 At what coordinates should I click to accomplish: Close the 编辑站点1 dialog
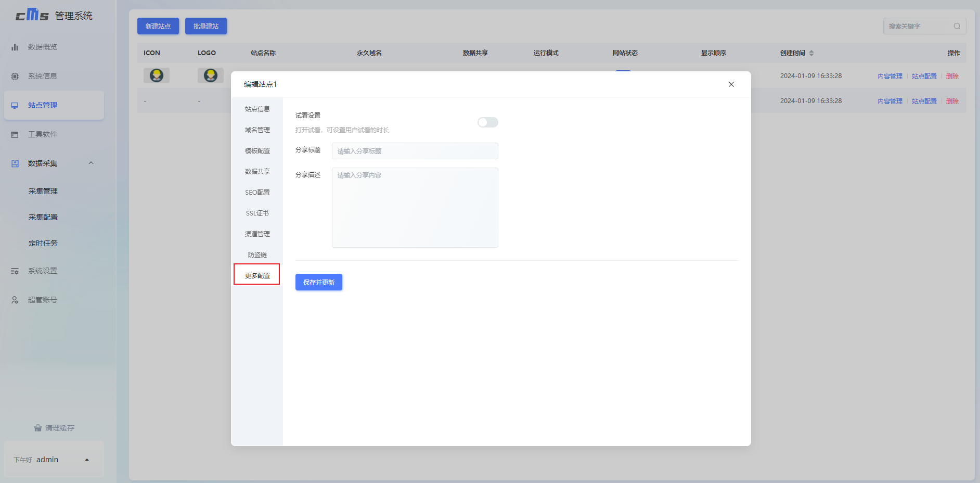pyautogui.click(x=731, y=84)
